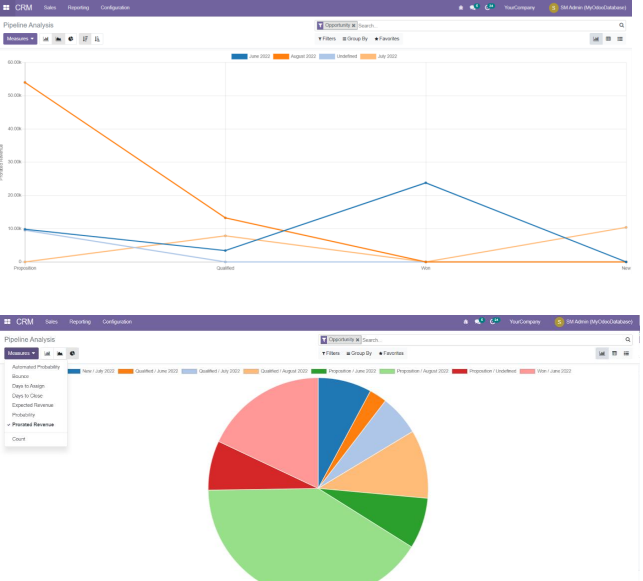Click the ascending sort icon above line graph
The height and width of the screenshot is (581, 643).
pos(97,39)
